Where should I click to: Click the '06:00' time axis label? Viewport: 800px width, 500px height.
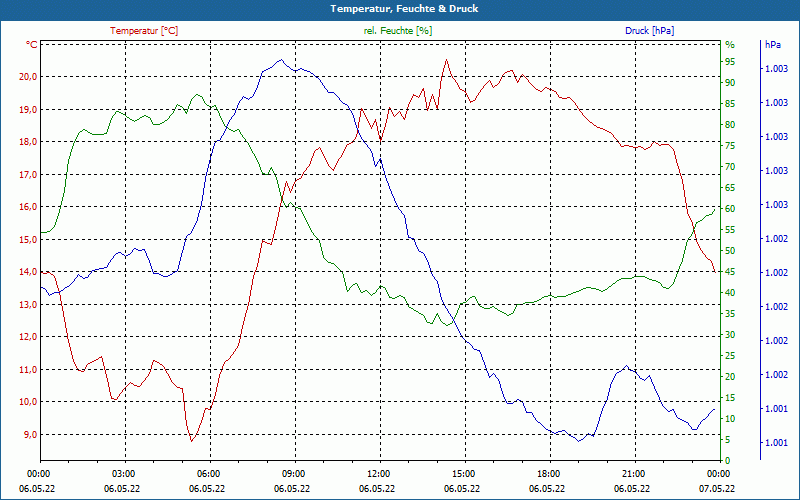coord(208,473)
